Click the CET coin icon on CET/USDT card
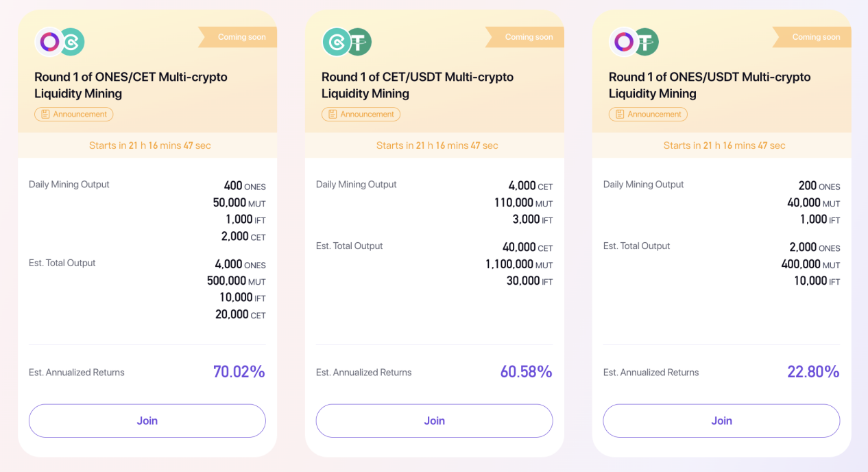Image resolution: width=868 pixels, height=472 pixels. tap(336, 42)
